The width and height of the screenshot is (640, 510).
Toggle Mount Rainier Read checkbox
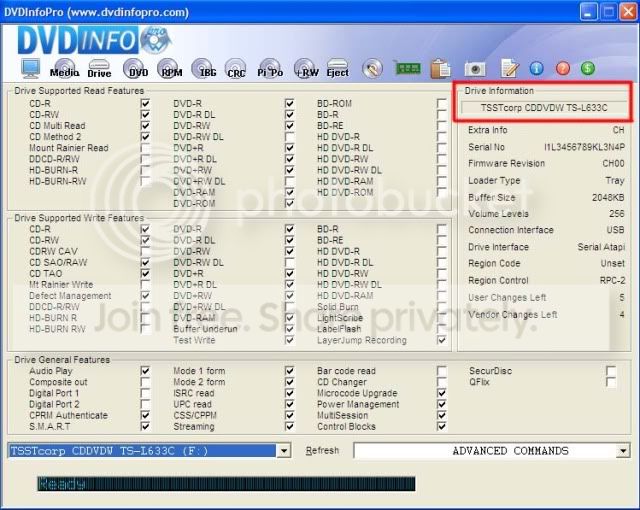[145, 148]
